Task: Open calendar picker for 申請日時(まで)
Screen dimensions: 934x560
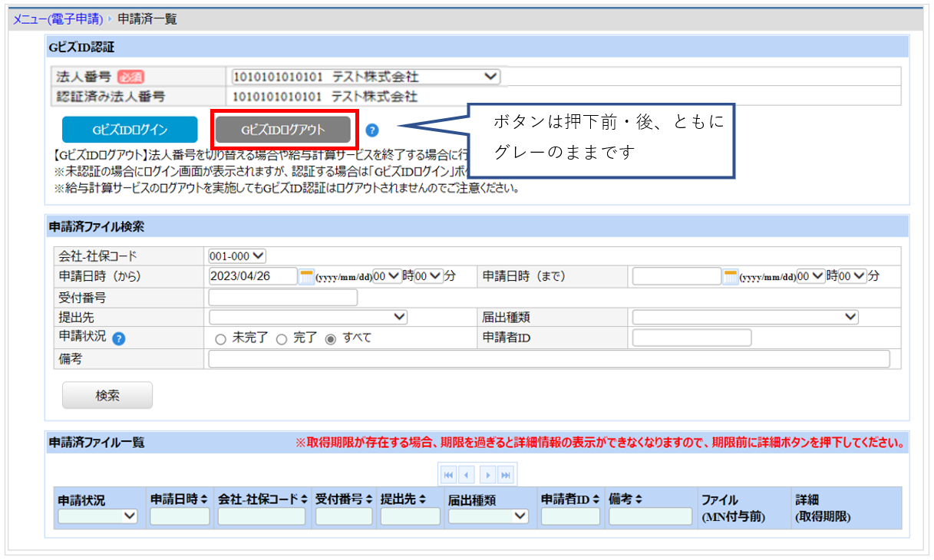Action: pyautogui.click(x=731, y=276)
